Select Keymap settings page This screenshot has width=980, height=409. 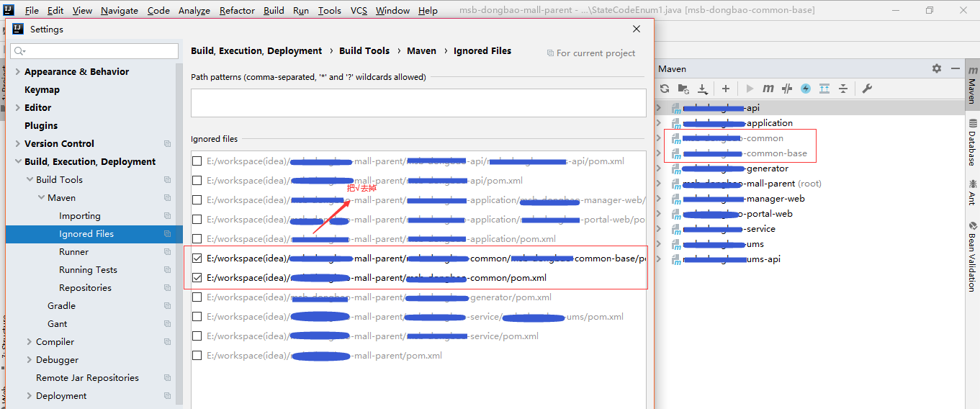pyautogui.click(x=42, y=90)
